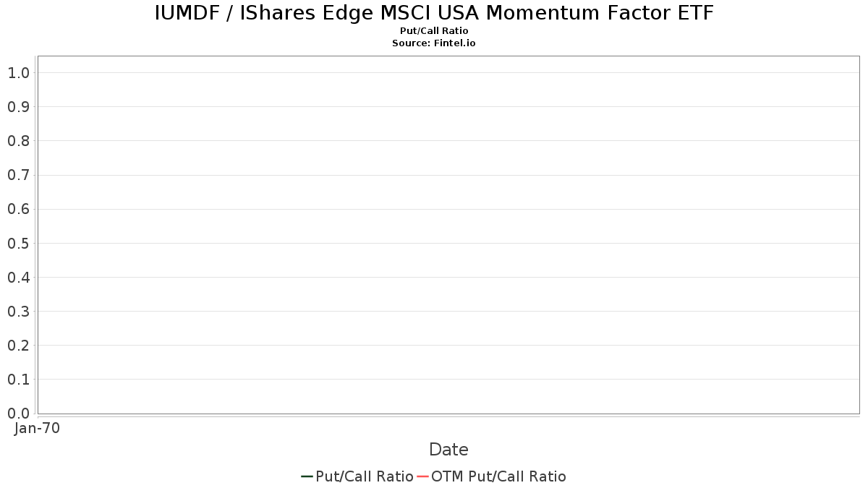This screenshot has width=868, height=488.
Task: Click the 0.9 y-axis label
Action: pyautogui.click(x=18, y=107)
